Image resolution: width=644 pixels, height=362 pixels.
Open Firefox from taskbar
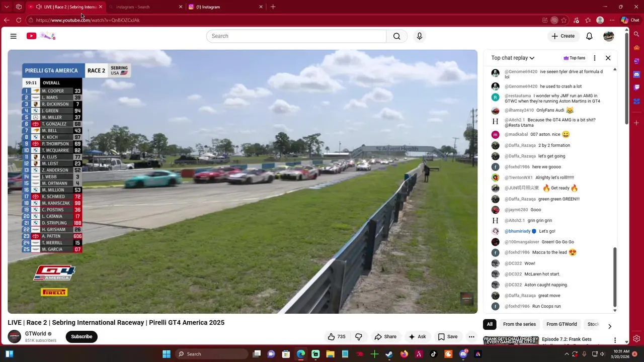(x=404, y=354)
